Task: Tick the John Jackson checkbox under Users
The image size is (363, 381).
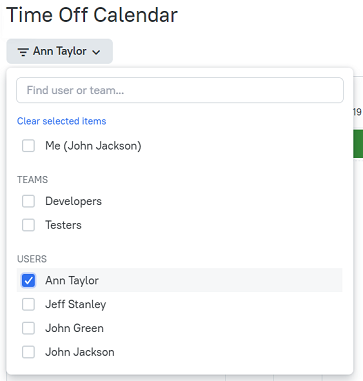Action: [28, 352]
